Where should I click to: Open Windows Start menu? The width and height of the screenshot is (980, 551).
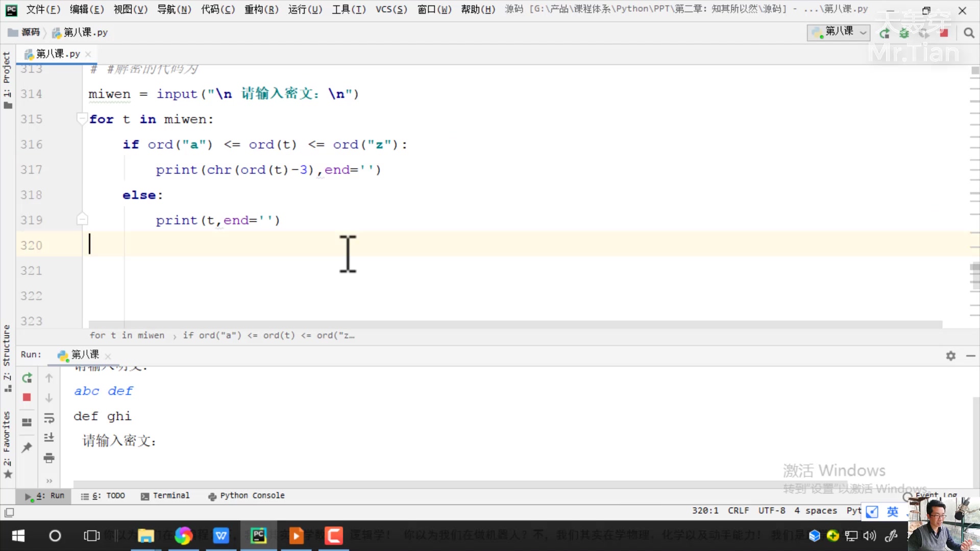click(18, 536)
